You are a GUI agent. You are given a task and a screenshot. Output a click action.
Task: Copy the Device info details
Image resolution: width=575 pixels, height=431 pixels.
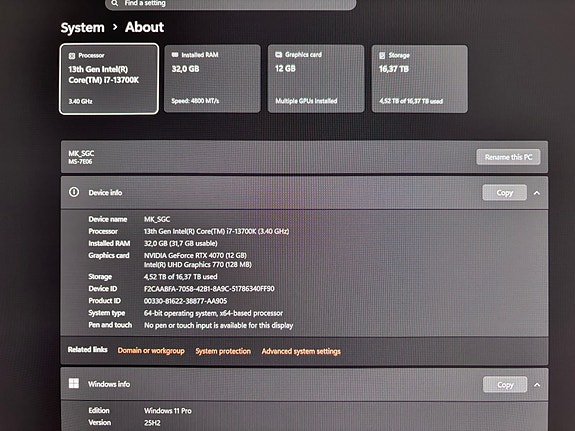click(505, 193)
